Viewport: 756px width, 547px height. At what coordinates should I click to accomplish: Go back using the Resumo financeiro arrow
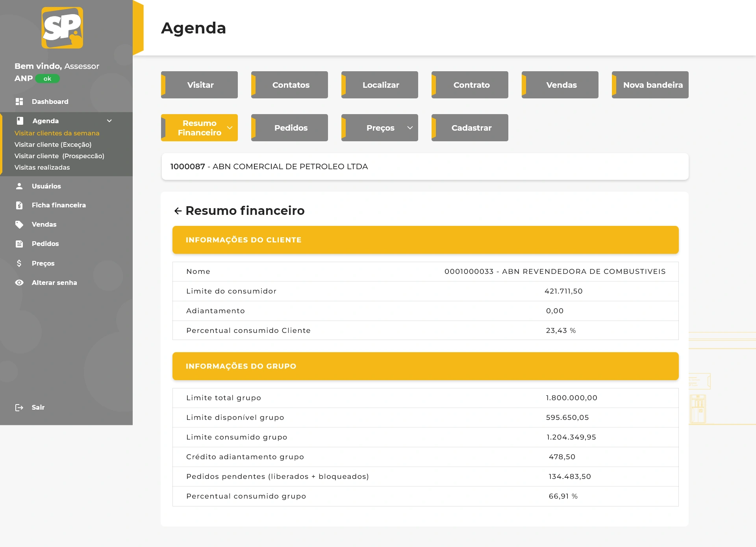click(x=178, y=211)
